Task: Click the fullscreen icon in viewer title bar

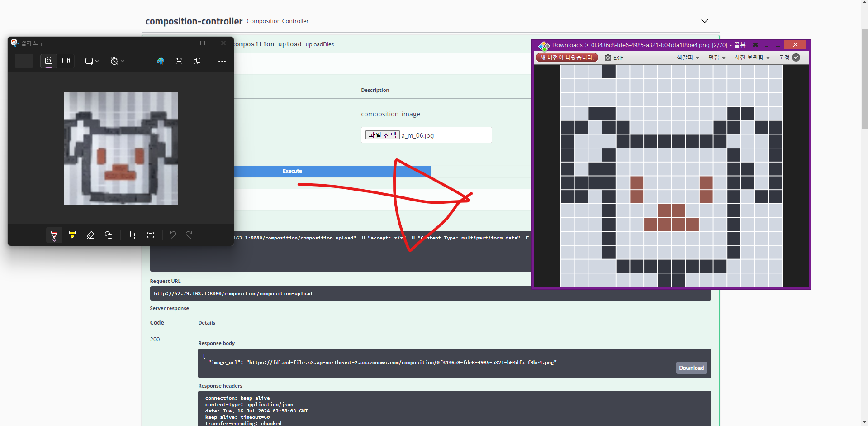Action: (x=755, y=45)
